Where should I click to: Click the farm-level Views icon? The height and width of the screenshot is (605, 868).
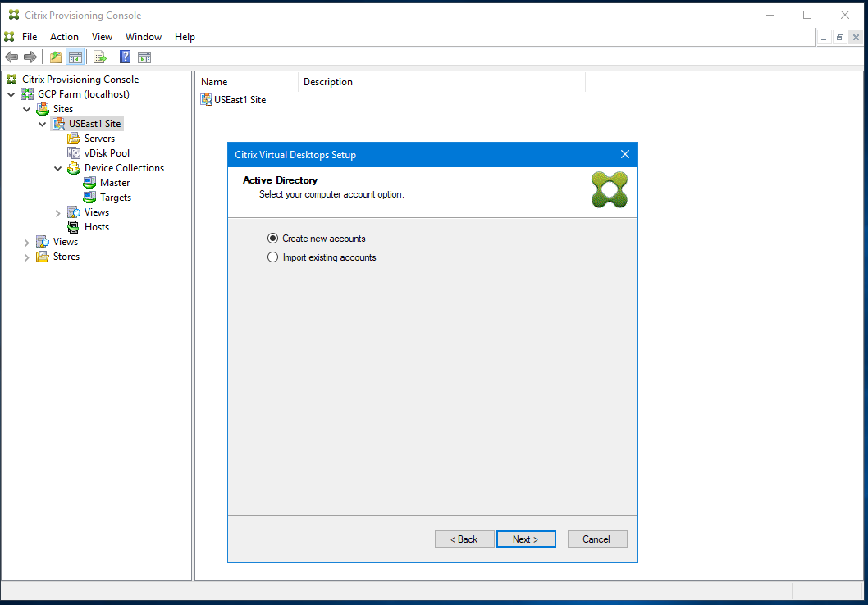(43, 242)
